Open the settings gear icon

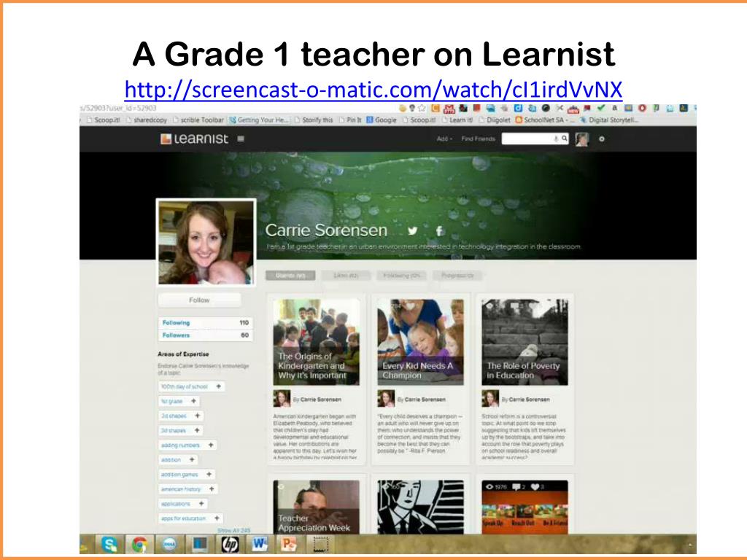(601, 139)
